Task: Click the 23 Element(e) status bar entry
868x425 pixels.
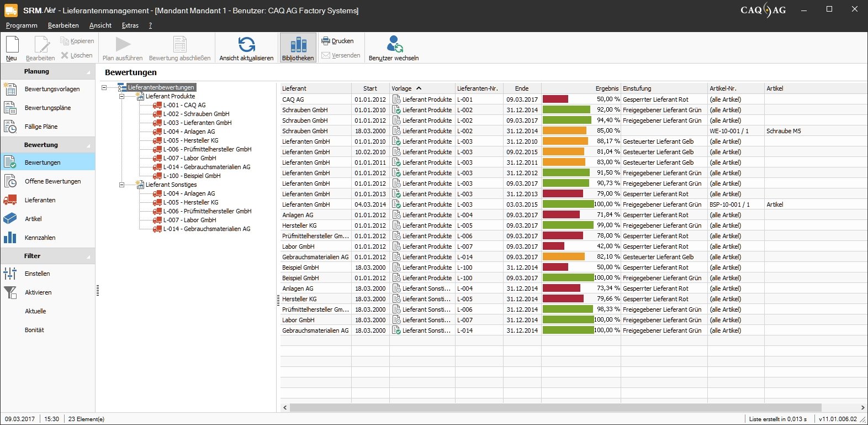Action: [x=86, y=419]
